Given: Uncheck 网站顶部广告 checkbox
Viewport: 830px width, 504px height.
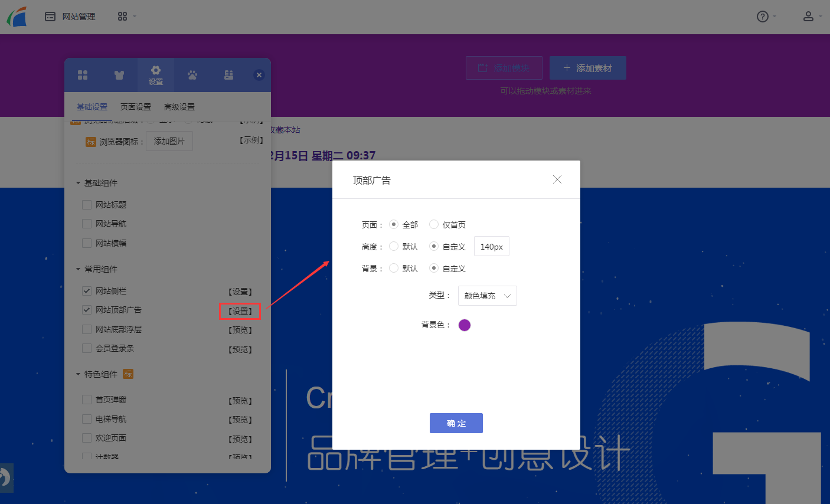Looking at the screenshot, I should click(87, 310).
